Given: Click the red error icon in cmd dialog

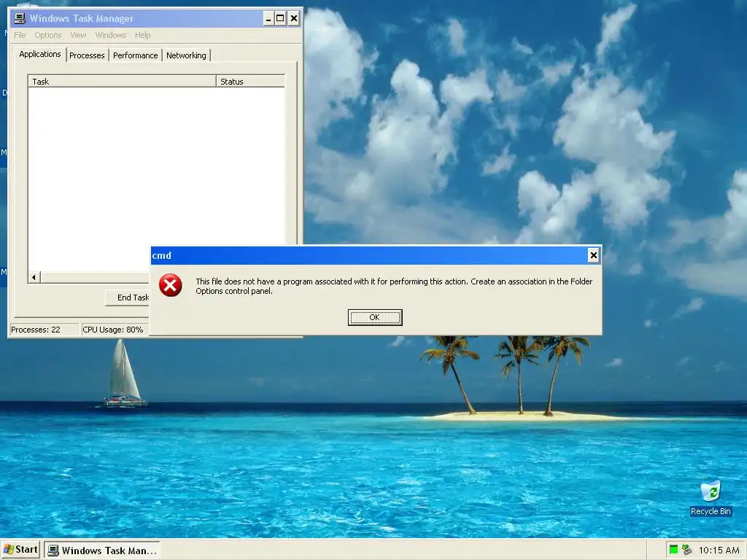Looking at the screenshot, I should [x=170, y=285].
